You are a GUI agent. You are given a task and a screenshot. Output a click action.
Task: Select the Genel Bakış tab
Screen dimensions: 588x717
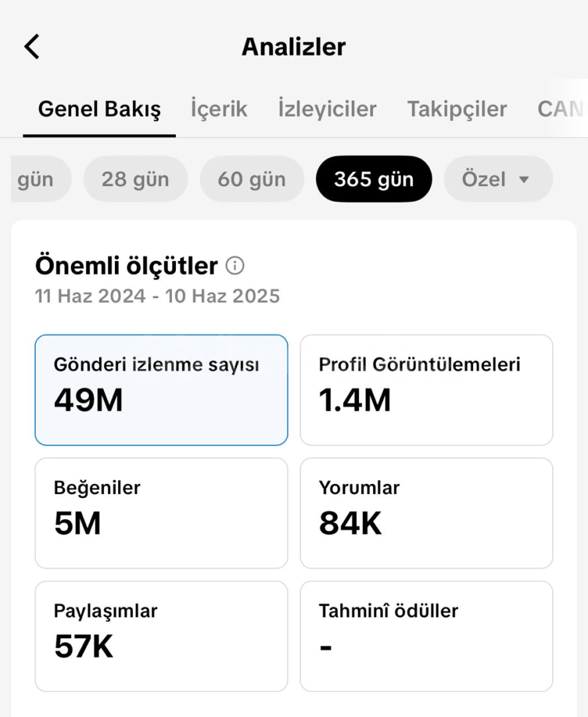(x=100, y=110)
